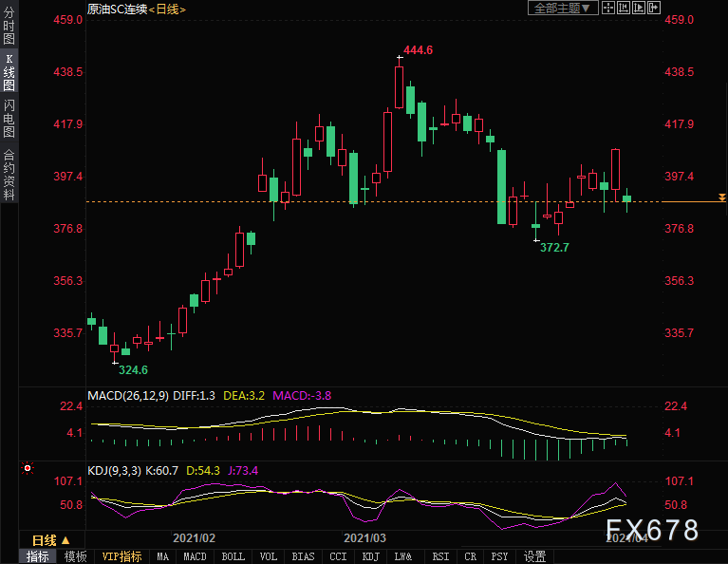Click the chart playback icon in top toolbar
728x564 pixels.
point(639,8)
